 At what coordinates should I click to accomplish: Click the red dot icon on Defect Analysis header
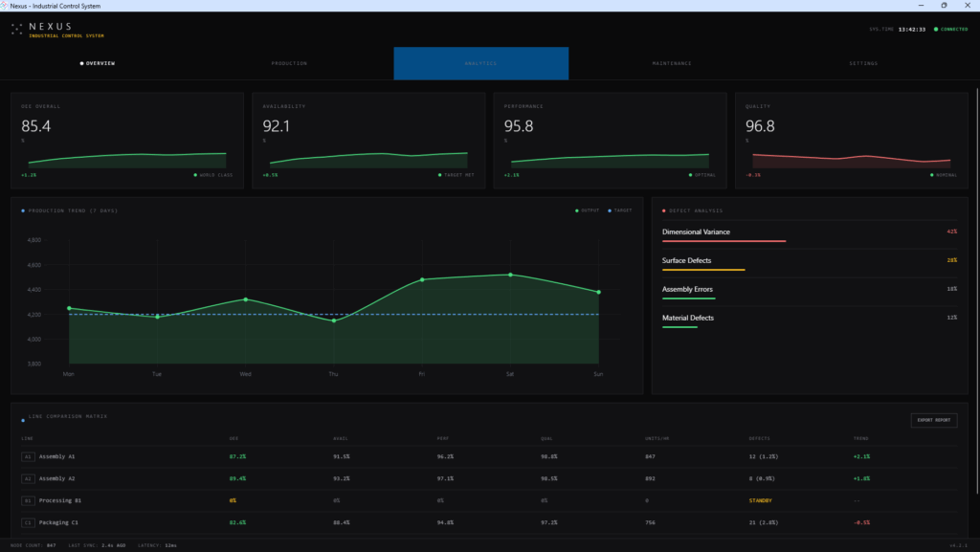click(x=664, y=210)
